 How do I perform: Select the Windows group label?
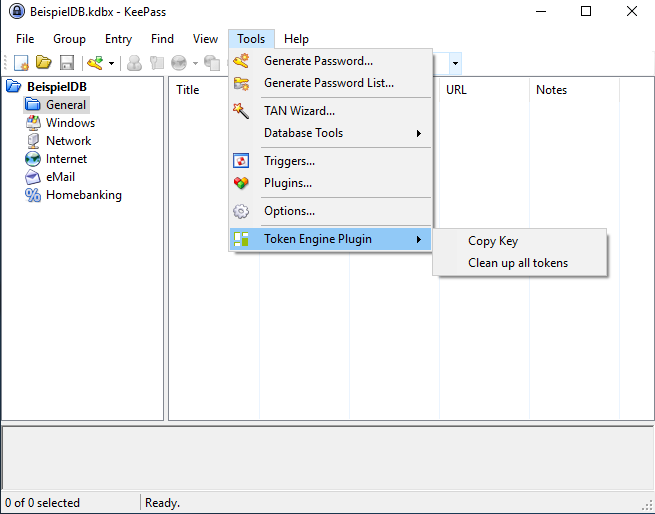70,123
